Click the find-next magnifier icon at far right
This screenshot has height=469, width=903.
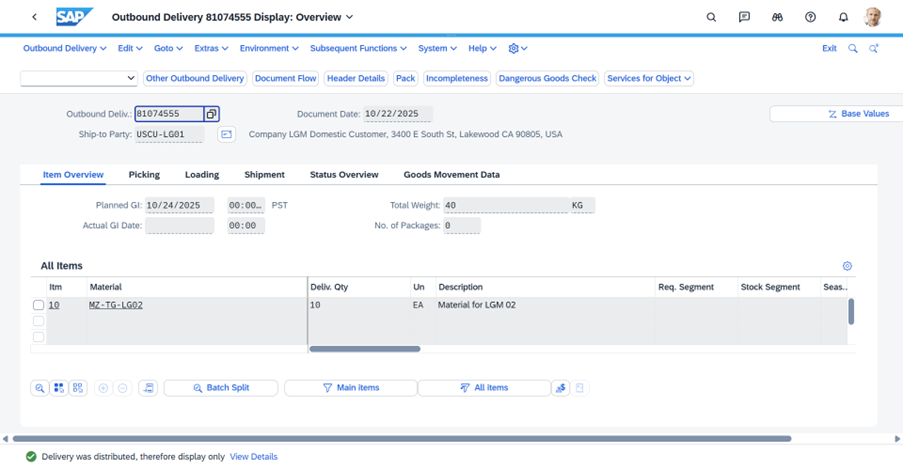tap(874, 48)
